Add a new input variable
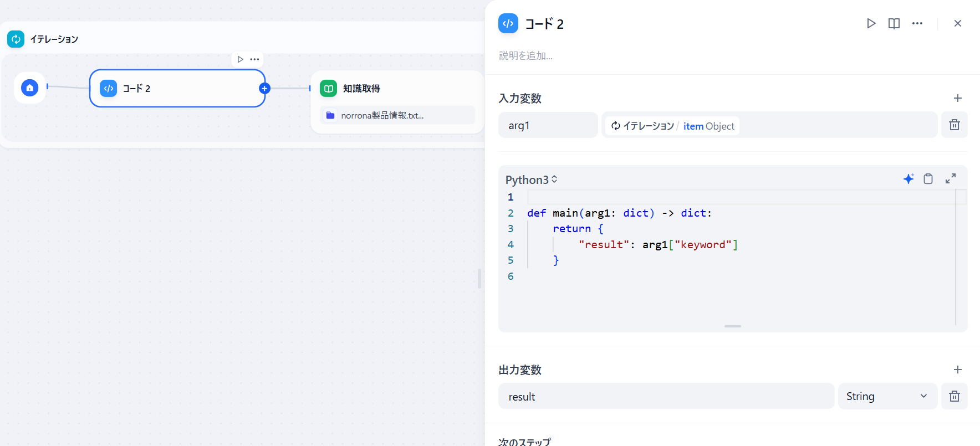 [x=957, y=98]
